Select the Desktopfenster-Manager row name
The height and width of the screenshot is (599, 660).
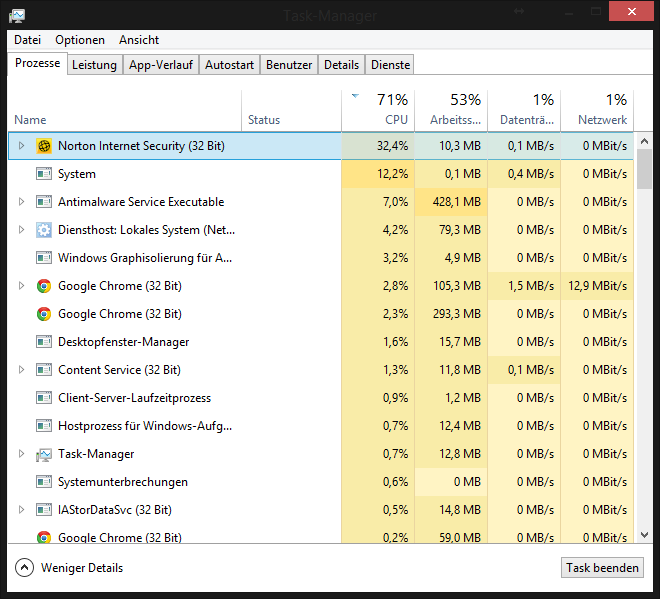(123, 342)
